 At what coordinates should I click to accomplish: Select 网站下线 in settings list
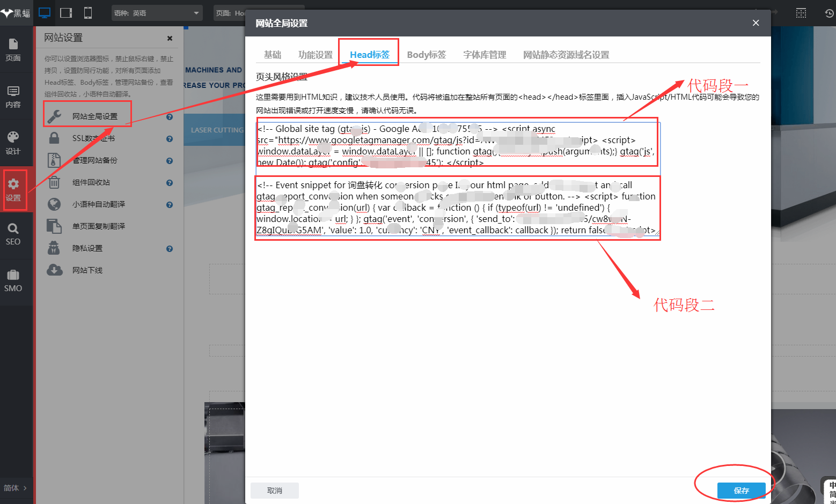[87, 270]
